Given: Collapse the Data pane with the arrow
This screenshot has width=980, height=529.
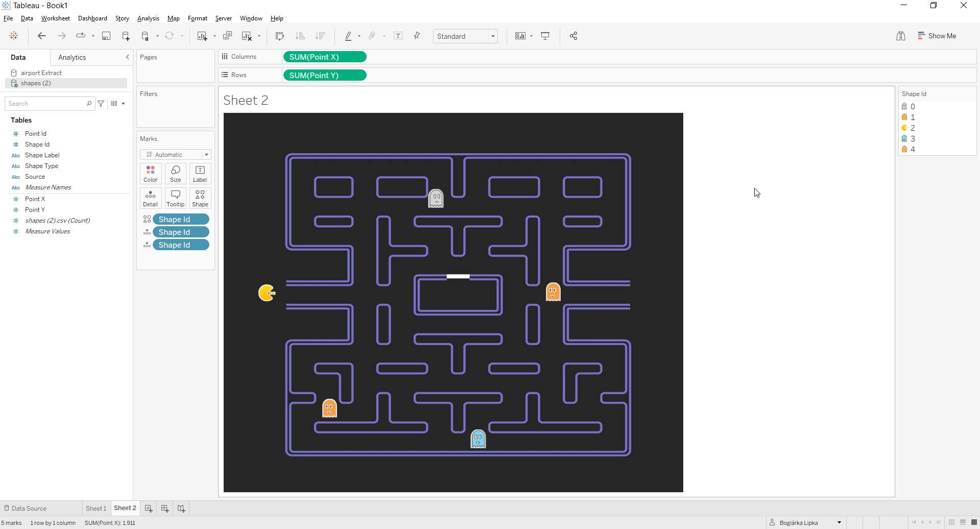Looking at the screenshot, I should [127, 57].
